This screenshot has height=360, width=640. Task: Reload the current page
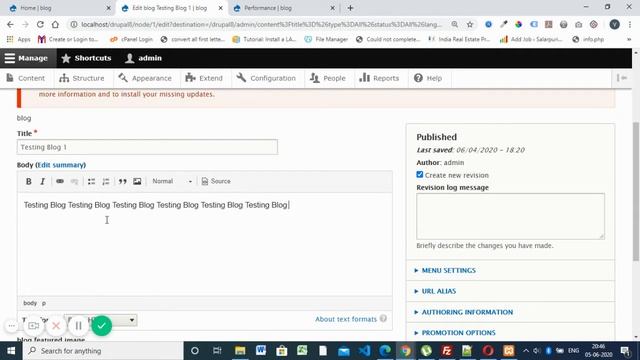click(x=40, y=24)
